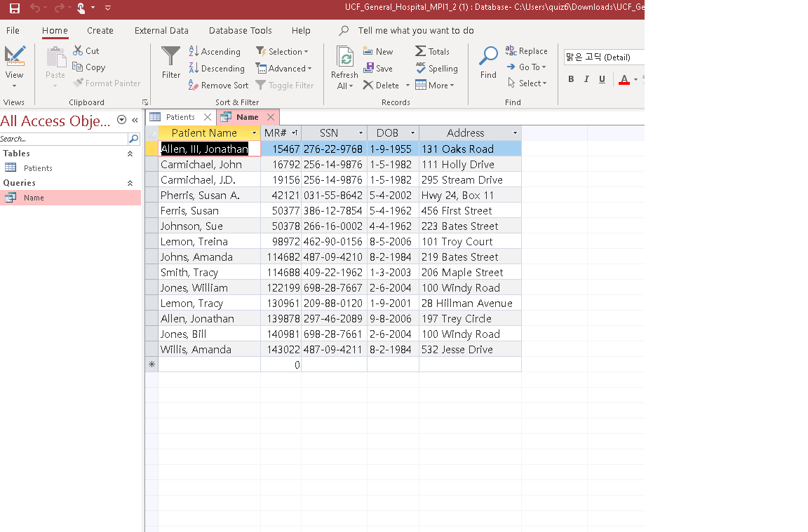Open the Clipboard dialog launcher
Viewport: 808px width, 532px height.
pos(145,102)
